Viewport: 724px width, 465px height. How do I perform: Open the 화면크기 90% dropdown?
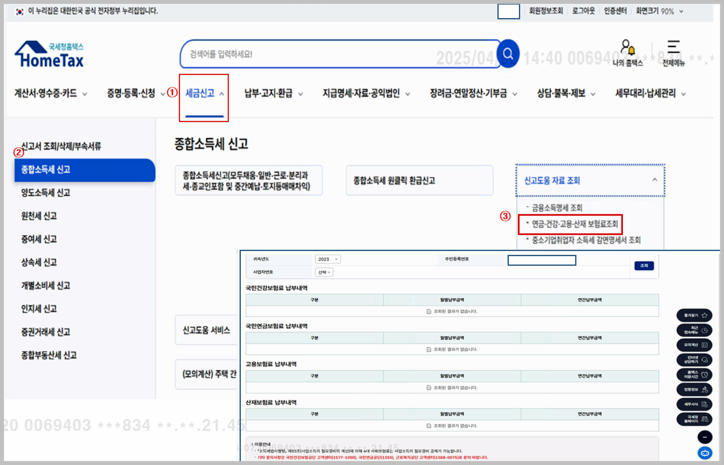coord(659,11)
